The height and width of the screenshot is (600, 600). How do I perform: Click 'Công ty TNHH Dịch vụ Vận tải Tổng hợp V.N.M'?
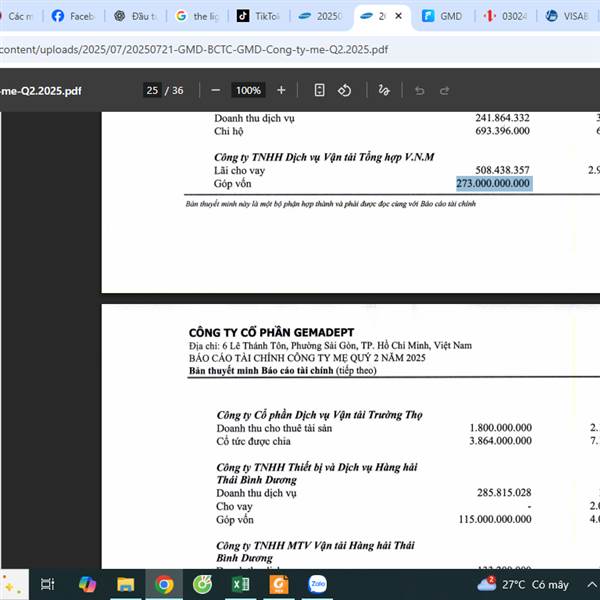tap(324, 157)
